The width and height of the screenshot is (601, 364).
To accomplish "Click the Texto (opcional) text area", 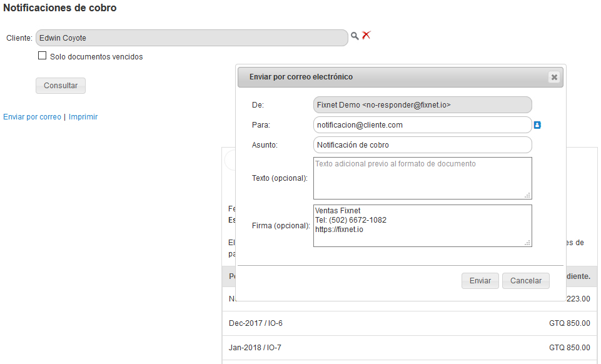I will [422, 178].
